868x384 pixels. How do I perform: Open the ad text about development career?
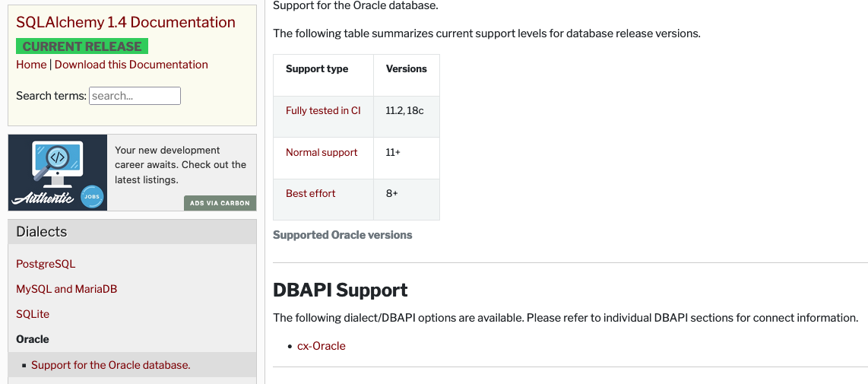pos(180,165)
